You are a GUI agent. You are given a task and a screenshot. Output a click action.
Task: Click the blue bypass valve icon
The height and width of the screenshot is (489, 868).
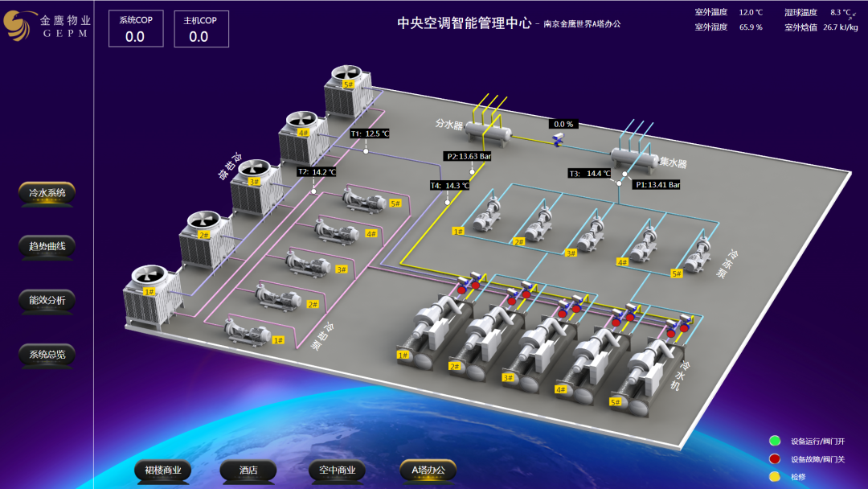tap(557, 141)
